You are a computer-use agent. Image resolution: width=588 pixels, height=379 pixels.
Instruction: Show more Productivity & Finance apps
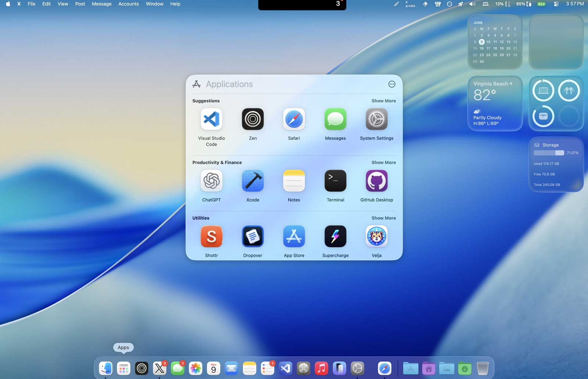tap(384, 162)
